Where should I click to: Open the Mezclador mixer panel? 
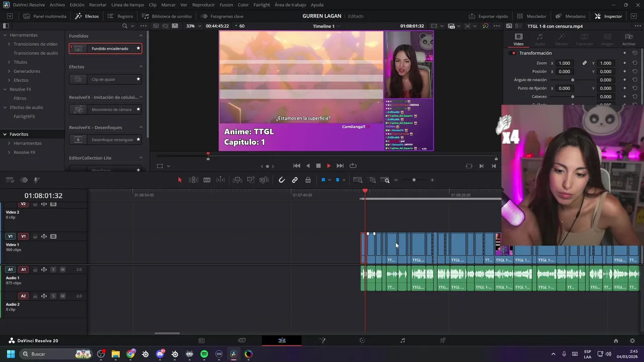(x=531, y=16)
